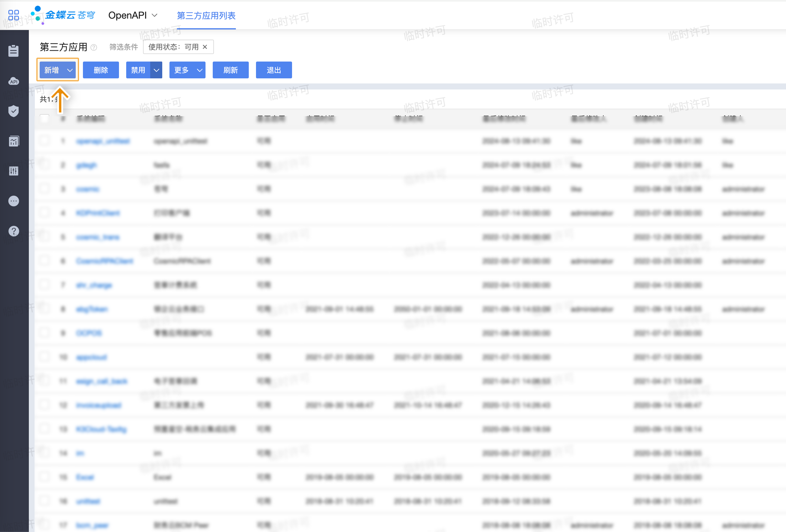786x532 pixels.
Task: Expand the 禁用 button dropdown arrow
Action: pyautogui.click(x=156, y=70)
